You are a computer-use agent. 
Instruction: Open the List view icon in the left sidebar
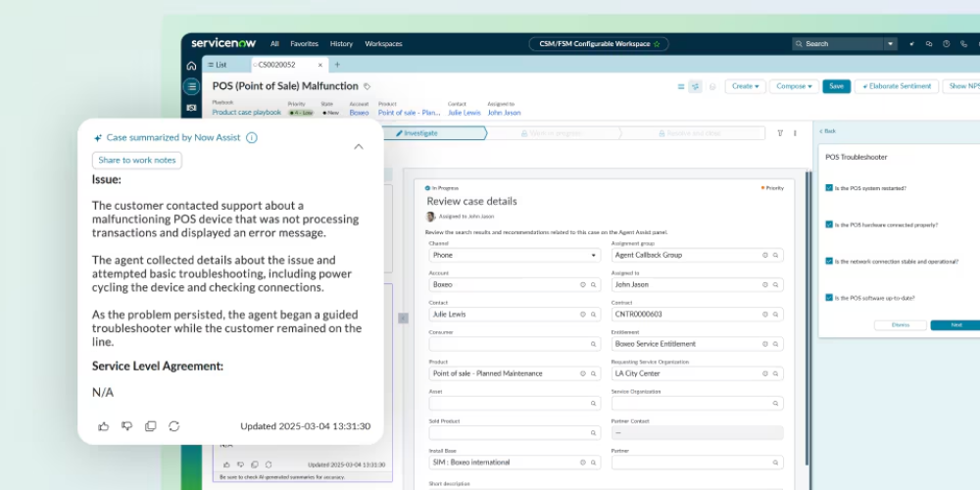click(191, 86)
